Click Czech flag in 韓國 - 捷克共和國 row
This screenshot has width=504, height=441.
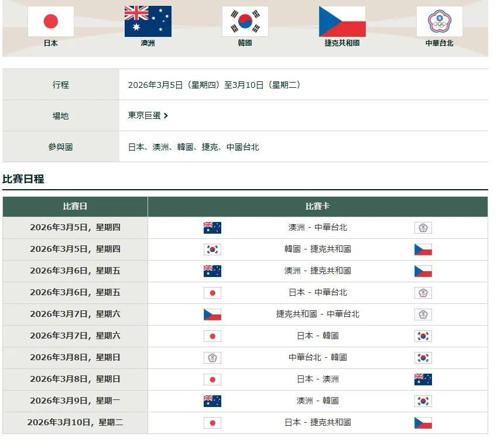tap(423, 249)
